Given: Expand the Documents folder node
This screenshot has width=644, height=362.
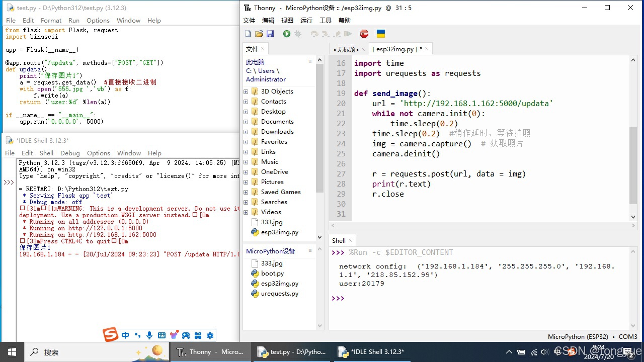Looking at the screenshot, I should point(246,122).
